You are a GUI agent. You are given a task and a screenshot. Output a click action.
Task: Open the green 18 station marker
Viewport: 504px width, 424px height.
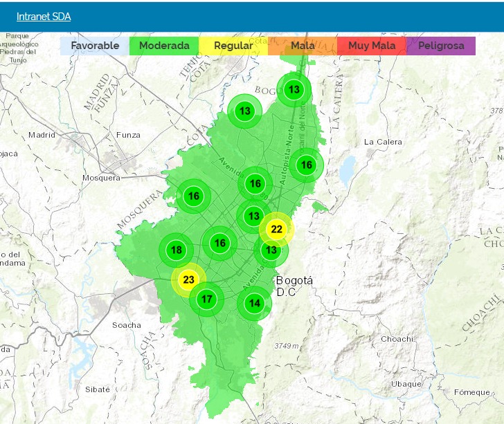pyautogui.click(x=177, y=250)
